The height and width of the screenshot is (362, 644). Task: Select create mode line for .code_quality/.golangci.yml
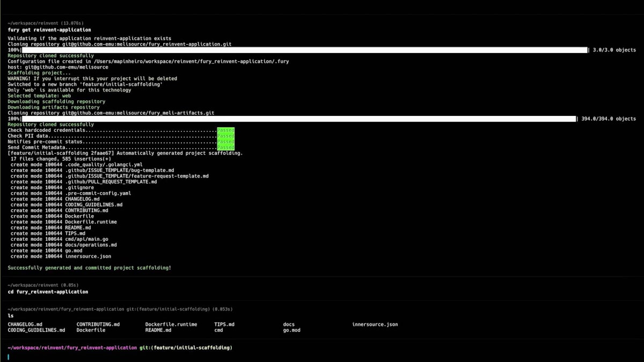[76, 165]
